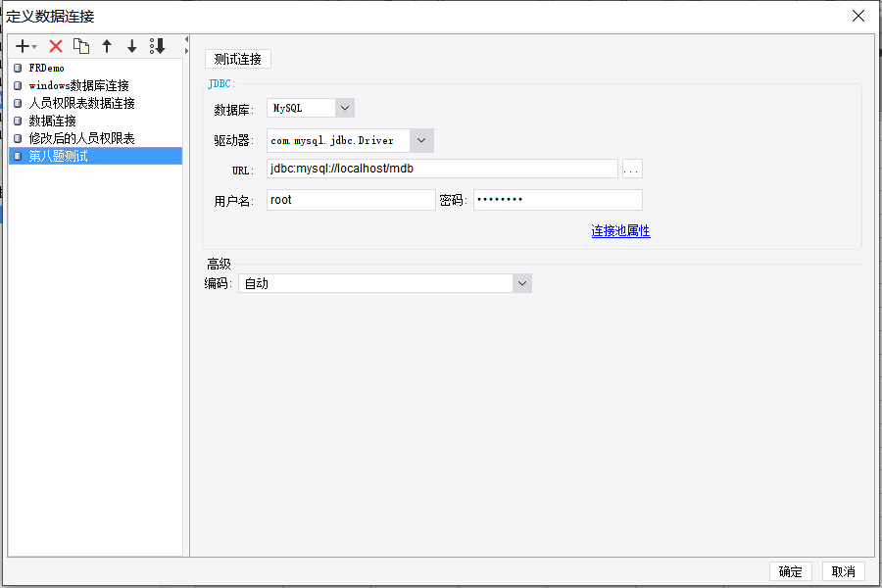882x588 pixels.
Task: Click the 密码 password field
Action: pyautogui.click(x=558, y=200)
